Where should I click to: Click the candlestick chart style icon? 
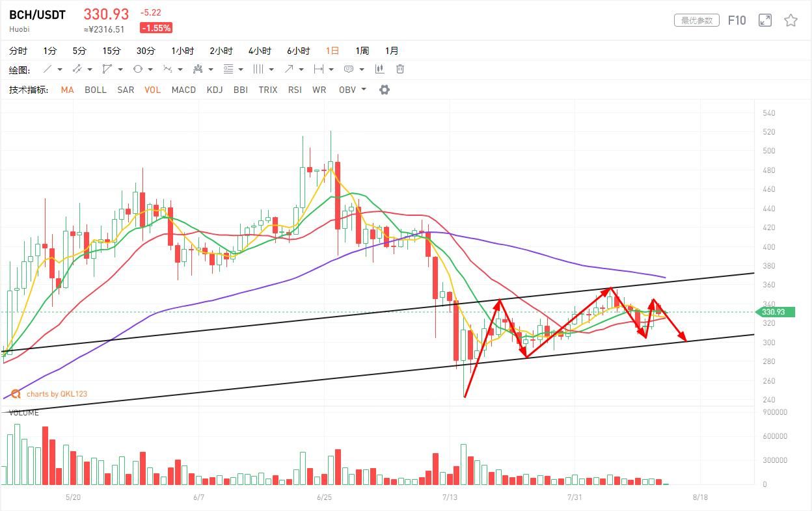point(379,69)
